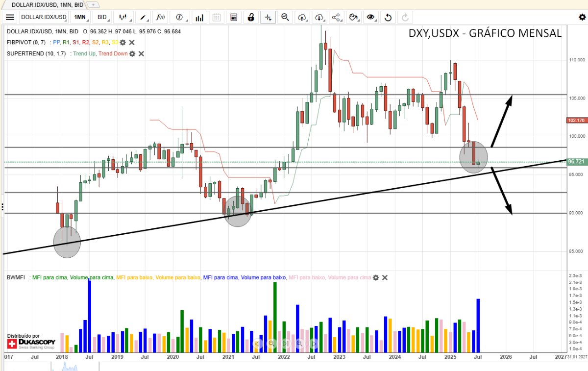
Task: Click the cloud download icon
Action: click(x=319, y=17)
